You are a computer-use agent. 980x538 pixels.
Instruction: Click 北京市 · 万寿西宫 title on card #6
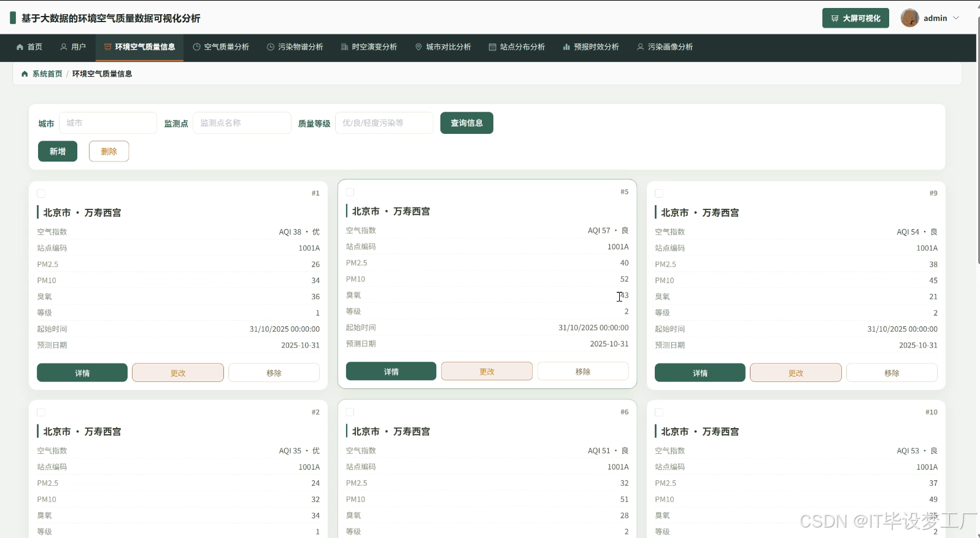391,432
